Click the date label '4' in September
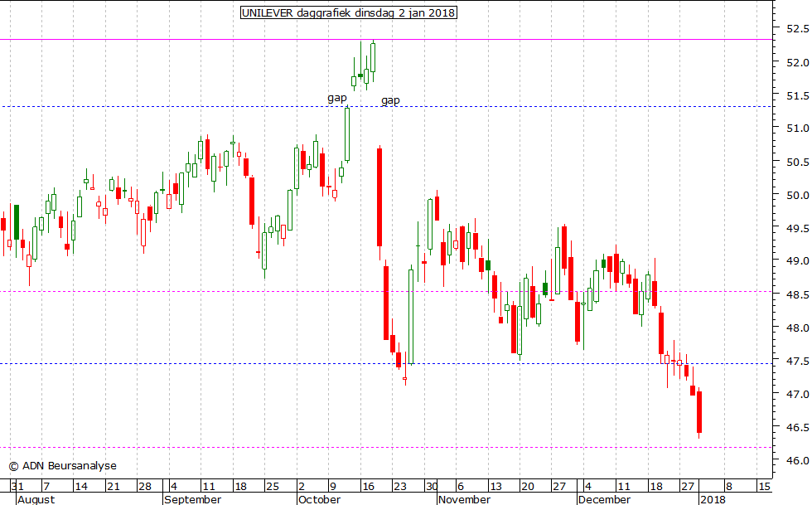Image resolution: width=812 pixels, height=505 pixels. coord(174,486)
